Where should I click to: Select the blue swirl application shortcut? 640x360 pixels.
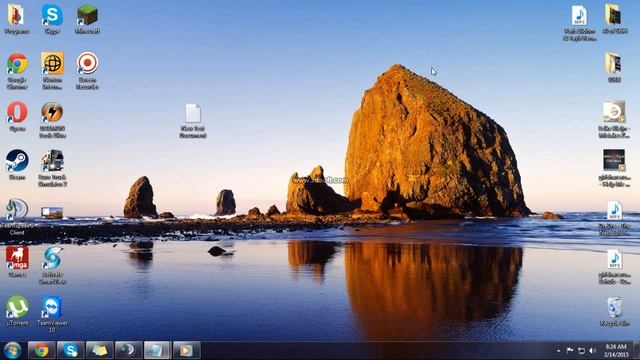52,265
